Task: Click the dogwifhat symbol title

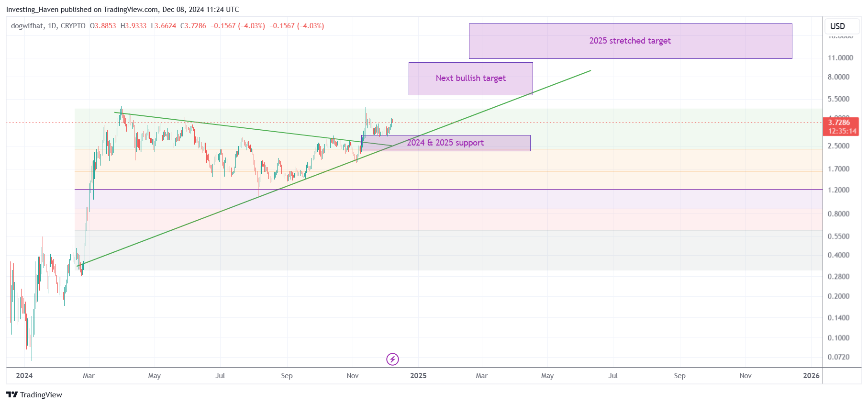Action: click(27, 26)
